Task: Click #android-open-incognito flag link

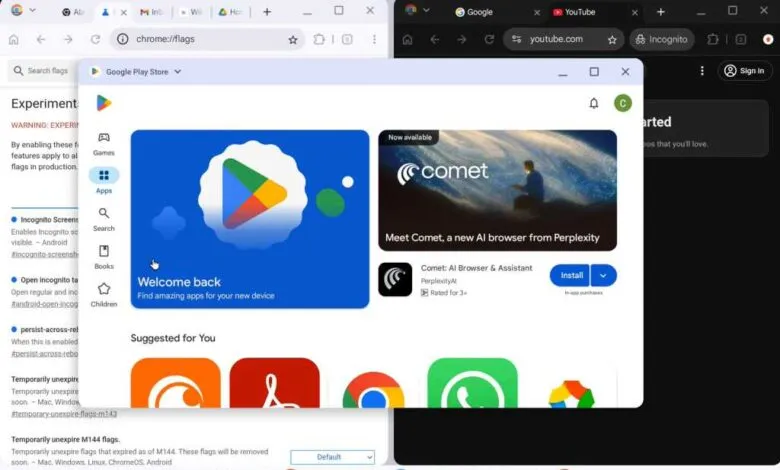Action: 45,304
